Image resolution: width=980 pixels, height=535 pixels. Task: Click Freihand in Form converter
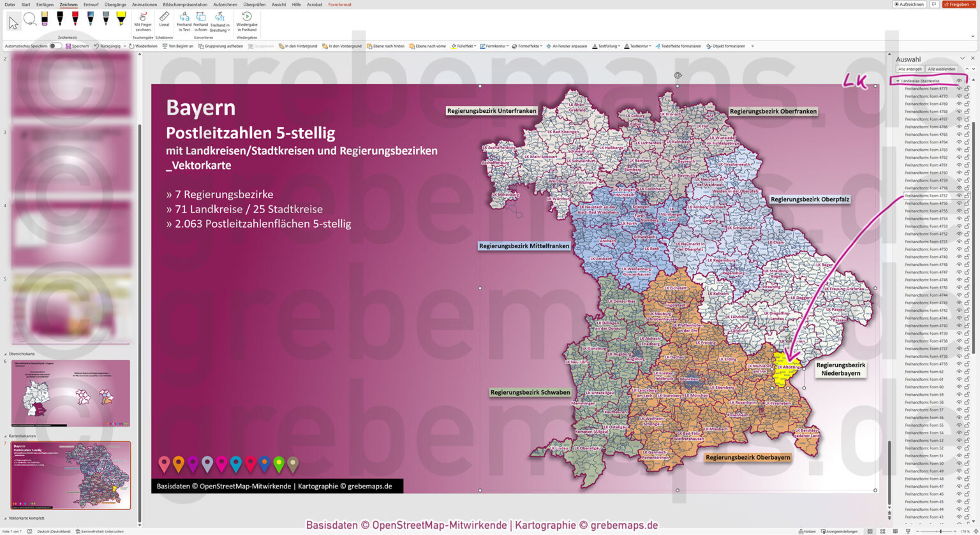(200, 22)
